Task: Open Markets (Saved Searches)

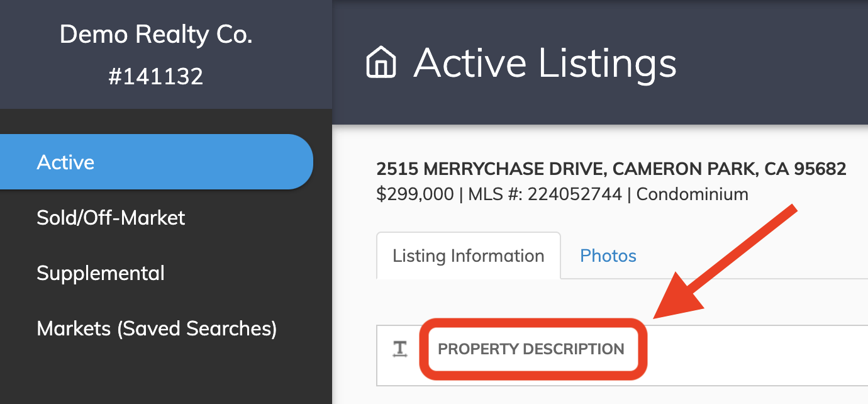Action: 157,328
